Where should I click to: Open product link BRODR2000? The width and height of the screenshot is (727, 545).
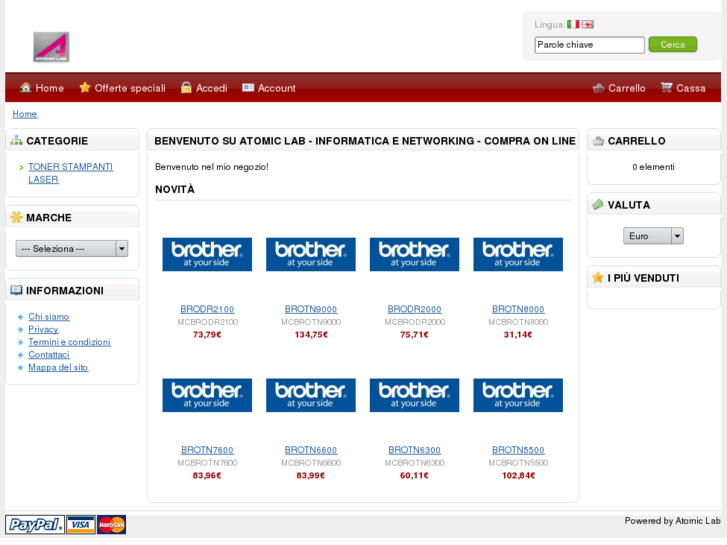pyautogui.click(x=415, y=309)
